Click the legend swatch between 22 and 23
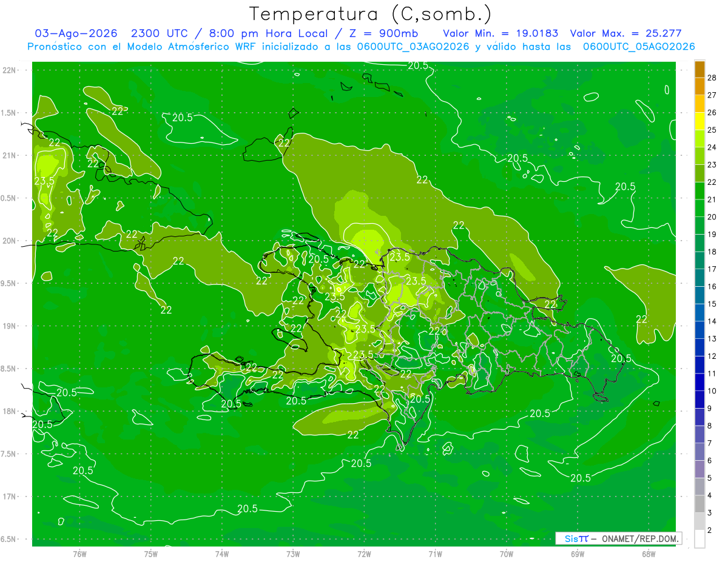 click(x=700, y=173)
